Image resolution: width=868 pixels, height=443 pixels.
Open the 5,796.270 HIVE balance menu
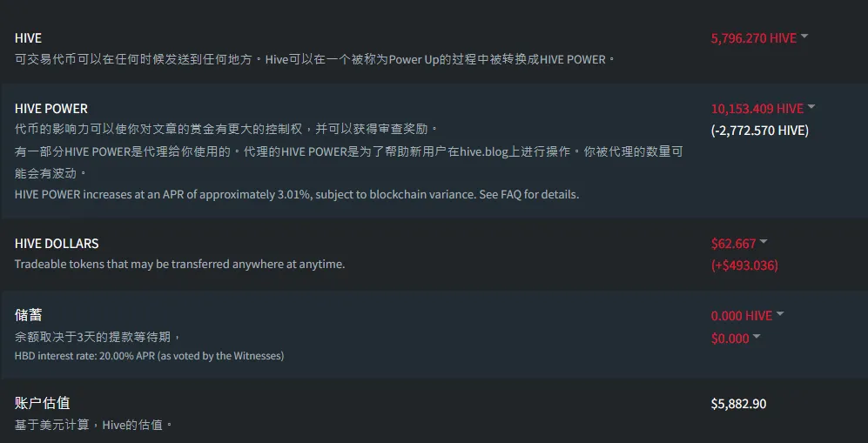pyautogui.click(x=754, y=38)
